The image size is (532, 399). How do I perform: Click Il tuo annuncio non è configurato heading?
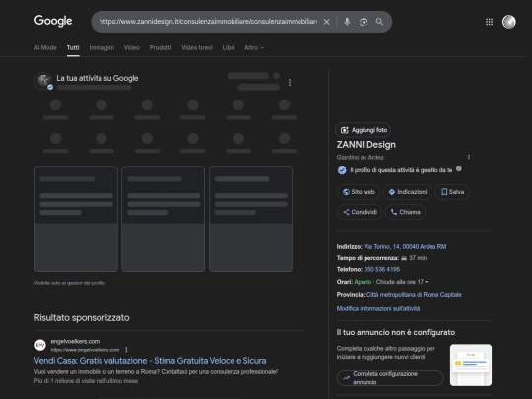click(396, 333)
